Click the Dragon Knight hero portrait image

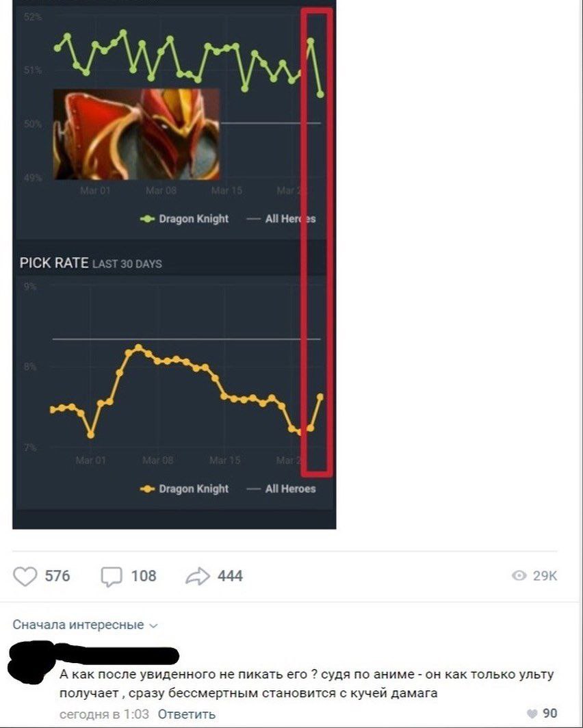tap(136, 135)
